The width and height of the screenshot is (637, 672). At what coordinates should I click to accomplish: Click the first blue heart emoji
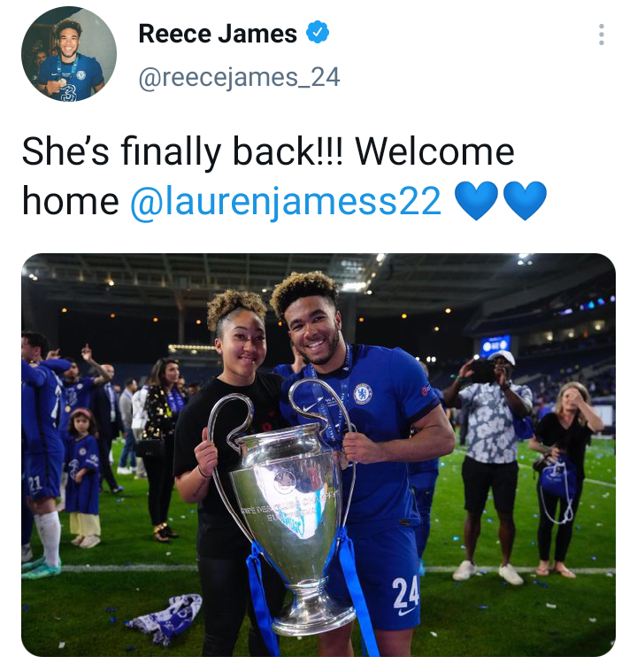coord(476,200)
